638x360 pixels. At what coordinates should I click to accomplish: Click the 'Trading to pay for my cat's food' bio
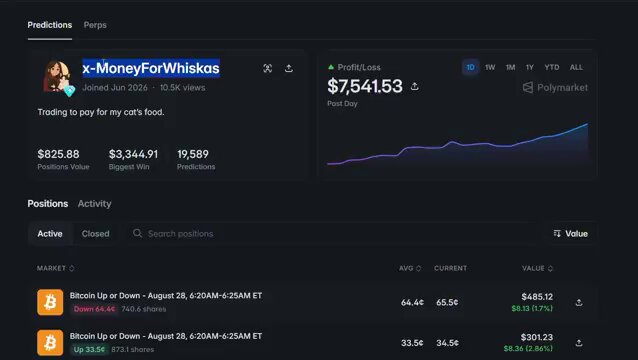[x=101, y=112]
